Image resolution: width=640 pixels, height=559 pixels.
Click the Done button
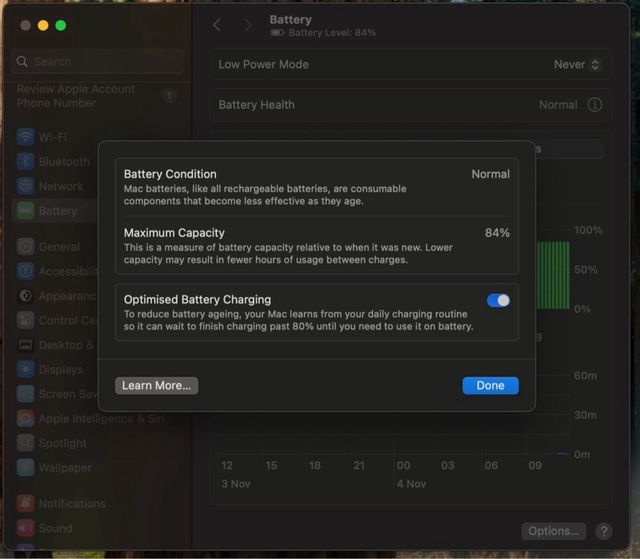[490, 386]
